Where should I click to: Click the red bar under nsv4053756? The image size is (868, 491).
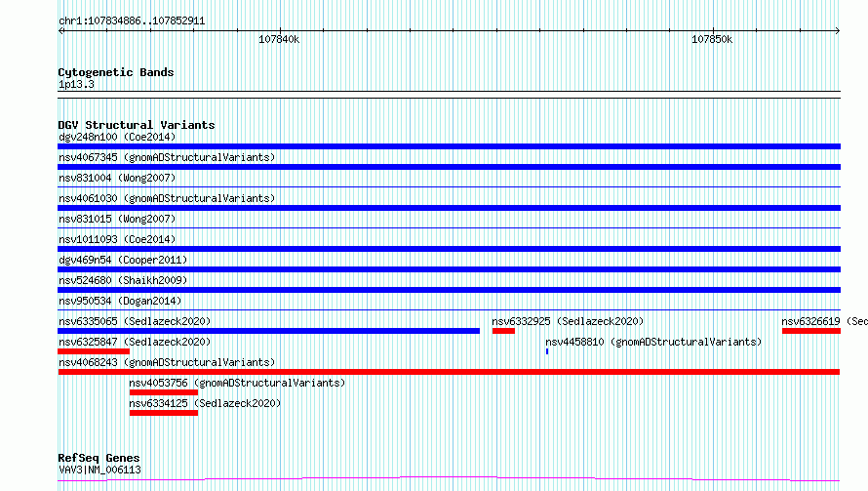tap(164, 392)
